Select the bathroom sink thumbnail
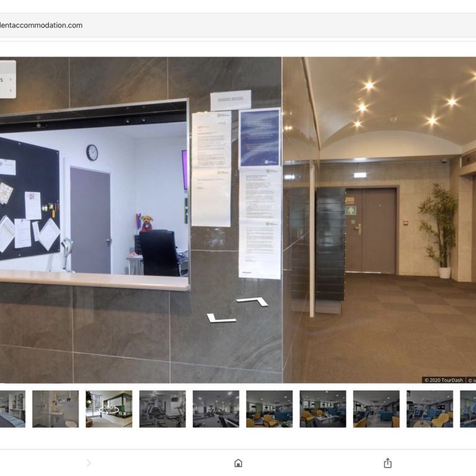This screenshot has width=476, height=476. (x=56, y=409)
